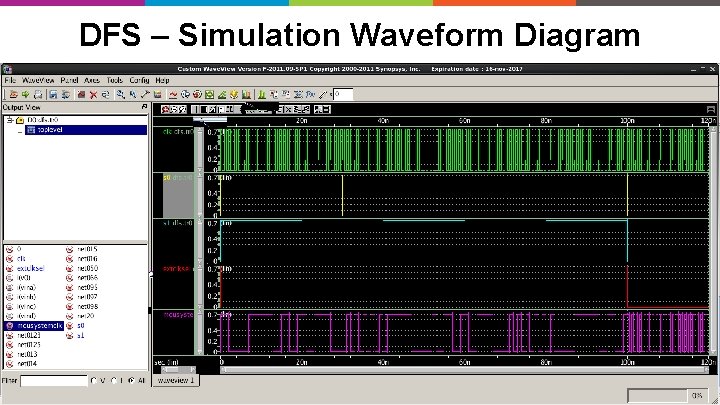Click the blue floppy disk save icon
Screen dimensions: 720x405
(x=53, y=95)
